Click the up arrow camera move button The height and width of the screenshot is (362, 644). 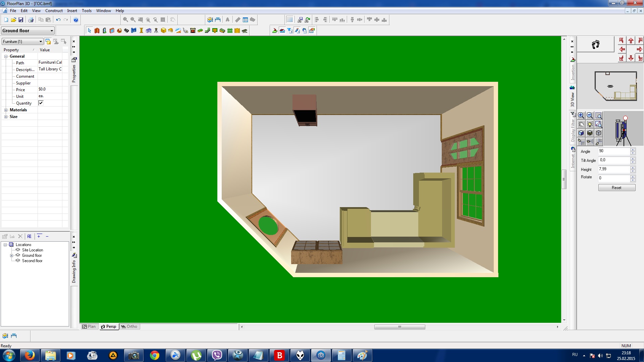pos(631,41)
